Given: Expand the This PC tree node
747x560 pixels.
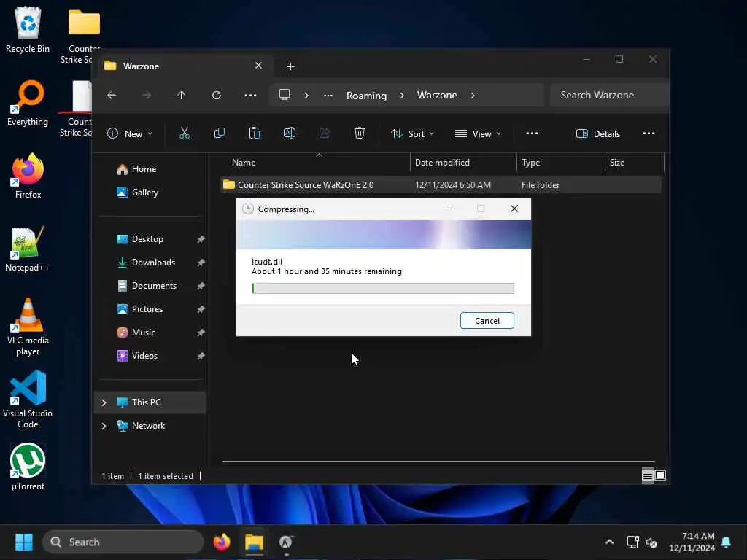Looking at the screenshot, I should (104, 402).
